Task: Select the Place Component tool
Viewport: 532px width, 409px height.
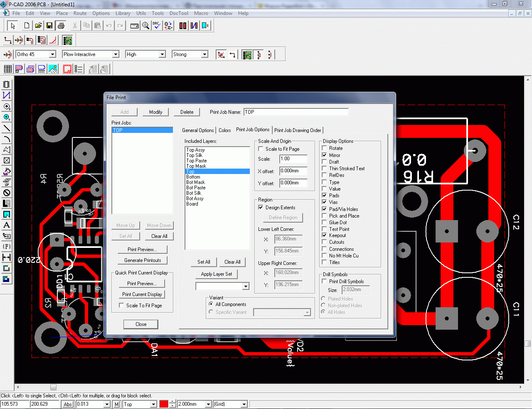Action: click(7, 85)
